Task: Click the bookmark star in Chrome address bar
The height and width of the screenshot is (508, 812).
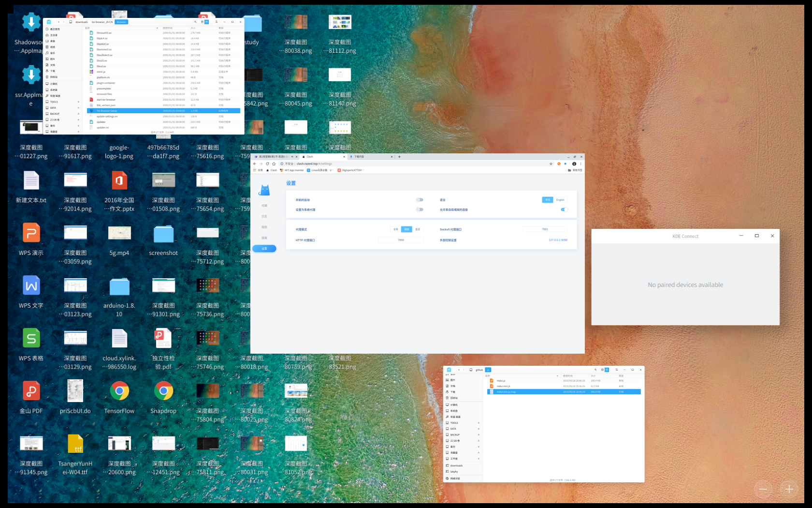Action: point(551,164)
